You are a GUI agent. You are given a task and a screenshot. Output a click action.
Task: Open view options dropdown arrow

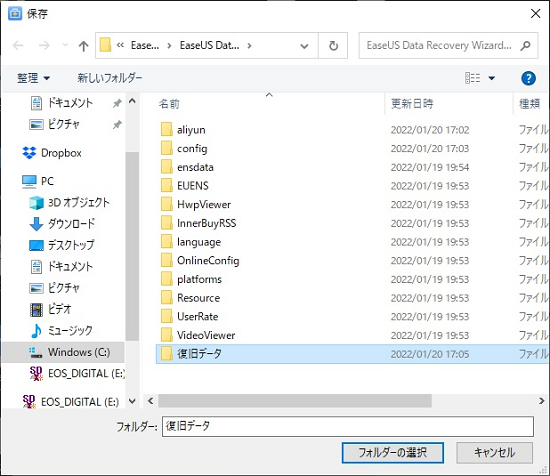pos(492,78)
